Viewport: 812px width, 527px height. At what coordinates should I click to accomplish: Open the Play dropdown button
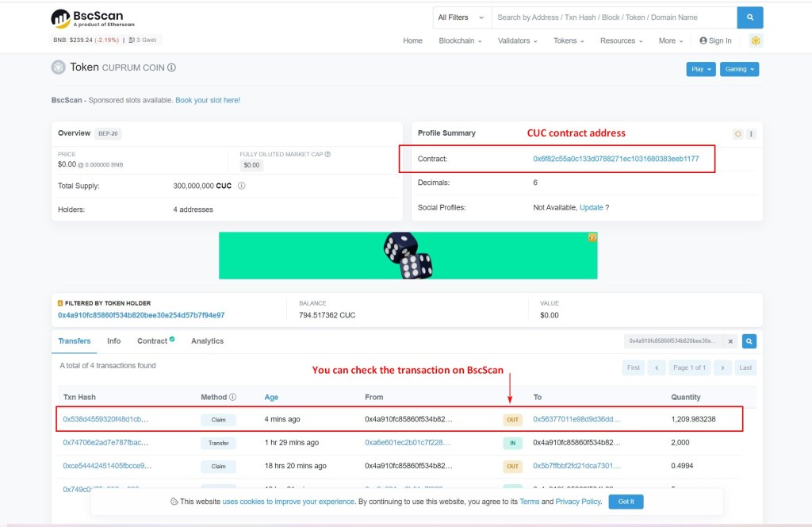tap(700, 69)
